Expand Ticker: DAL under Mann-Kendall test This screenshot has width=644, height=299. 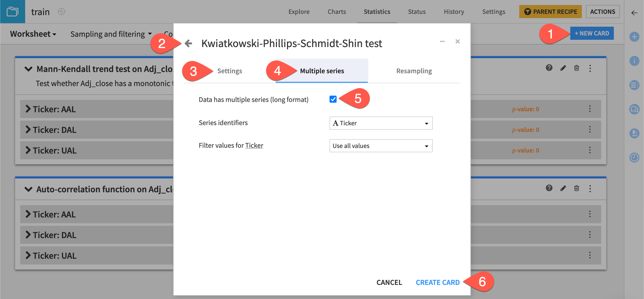coord(28,130)
